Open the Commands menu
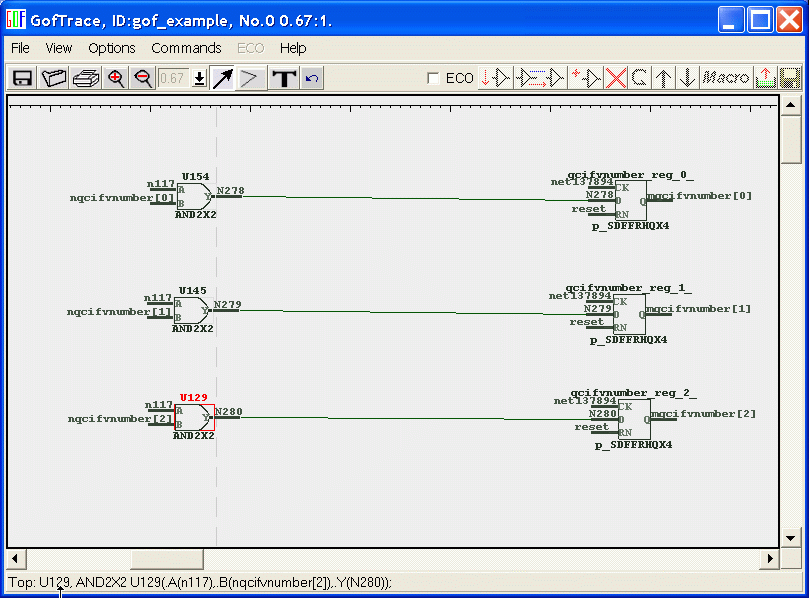 [186, 48]
